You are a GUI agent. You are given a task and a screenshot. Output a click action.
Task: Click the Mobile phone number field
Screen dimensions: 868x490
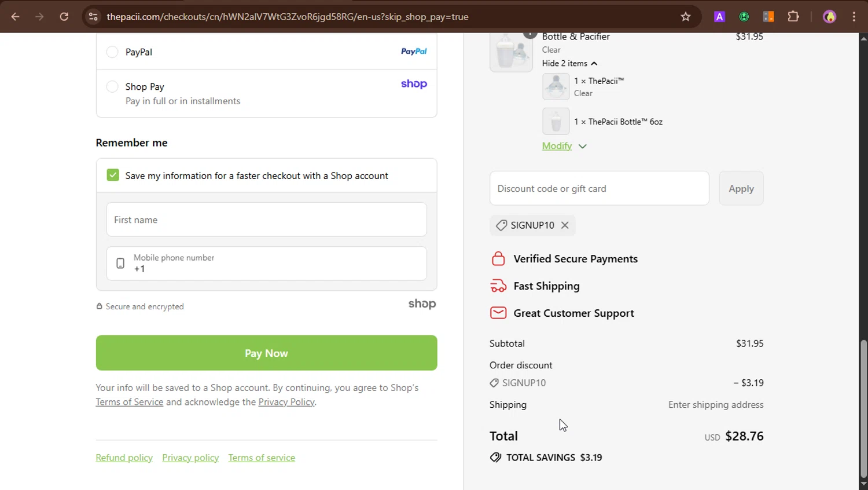267,264
